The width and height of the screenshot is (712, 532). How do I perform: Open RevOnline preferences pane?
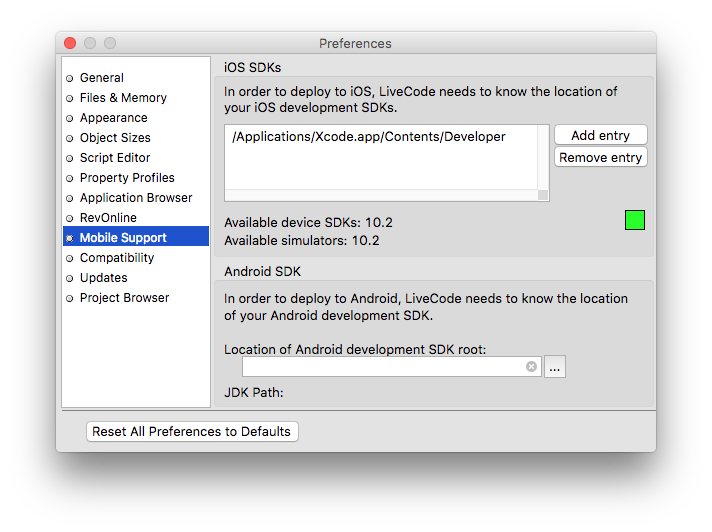[x=108, y=218]
